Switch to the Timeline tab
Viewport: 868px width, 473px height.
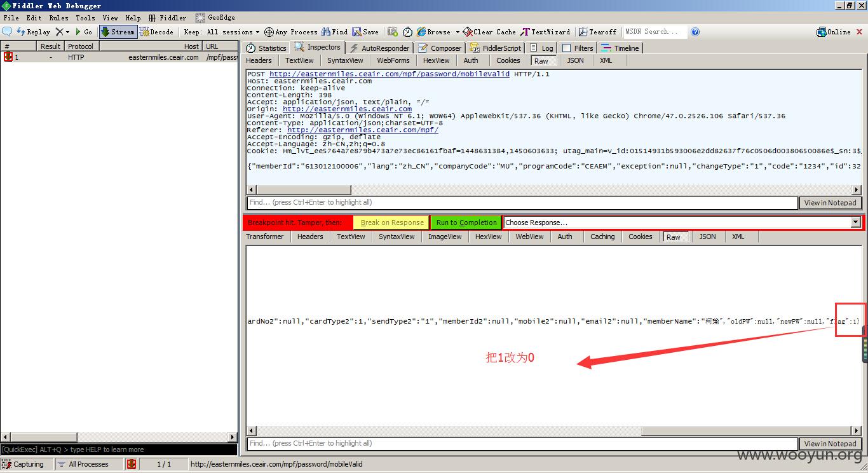(x=620, y=48)
